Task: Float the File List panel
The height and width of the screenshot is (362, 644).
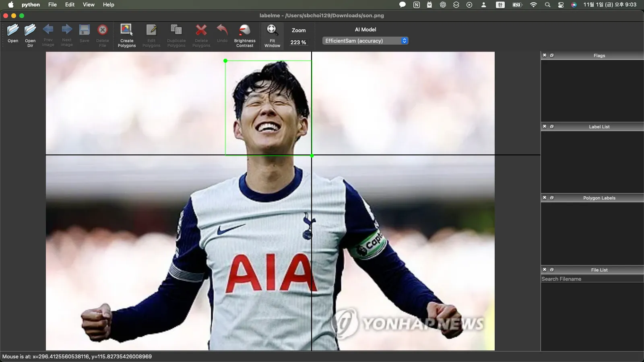Action: [552, 269]
